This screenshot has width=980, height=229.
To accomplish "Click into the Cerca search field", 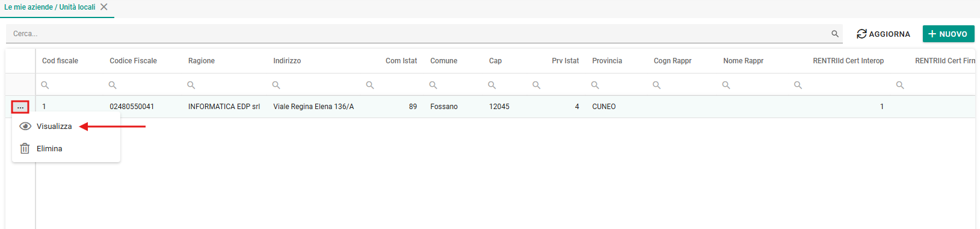I will click(x=418, y=34).
